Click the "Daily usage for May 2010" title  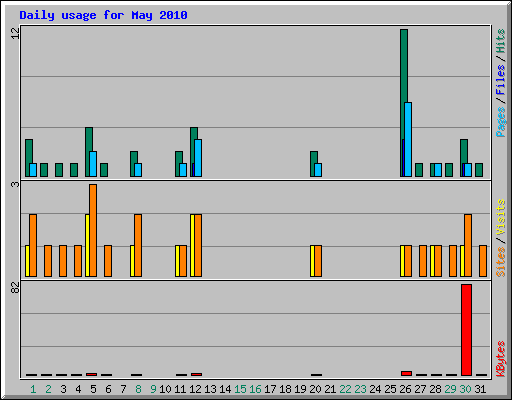click(x=103, y=15)
